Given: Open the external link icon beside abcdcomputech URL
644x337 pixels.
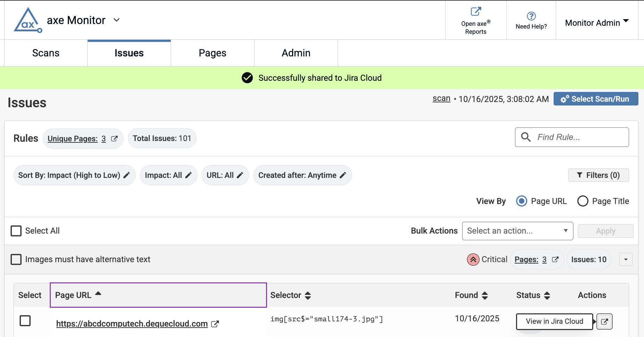Looking at the screenshot, I should tap(215, 323).
